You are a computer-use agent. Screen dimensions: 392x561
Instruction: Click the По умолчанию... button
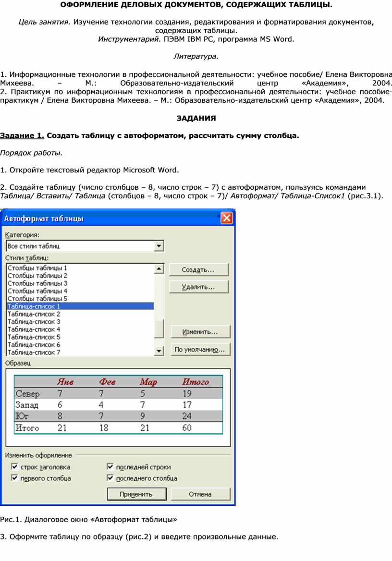200,350
